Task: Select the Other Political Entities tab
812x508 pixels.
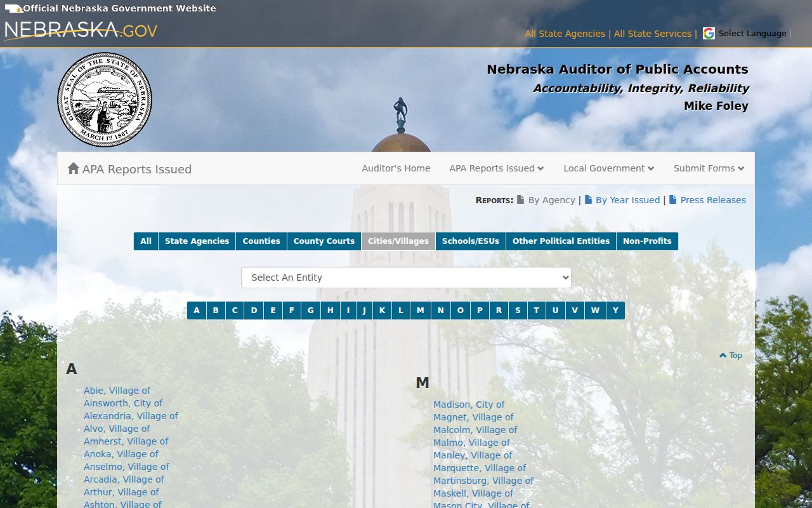Action: (x=561, y=241)
